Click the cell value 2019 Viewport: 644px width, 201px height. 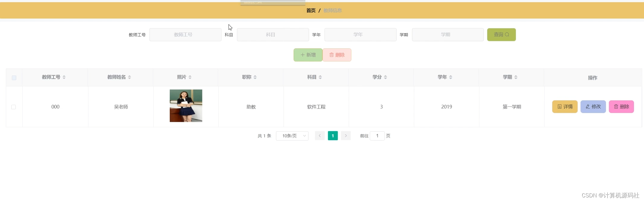[x=446, y=107]
